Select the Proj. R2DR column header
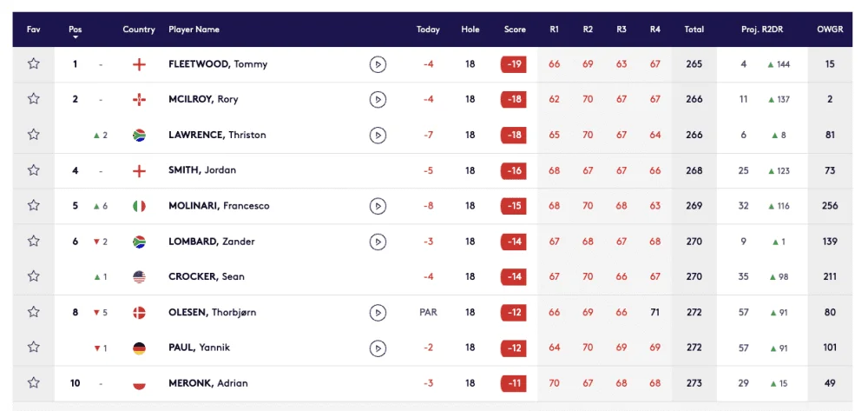The height and width of the screenshot is (411, 868). (762, 30)
